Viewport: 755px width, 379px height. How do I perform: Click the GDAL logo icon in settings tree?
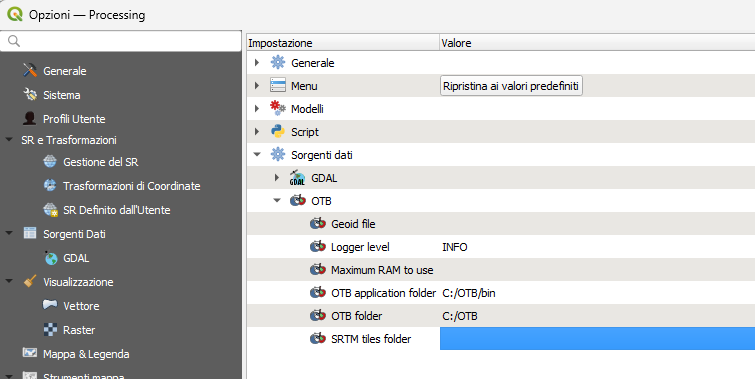coord(298,178)
